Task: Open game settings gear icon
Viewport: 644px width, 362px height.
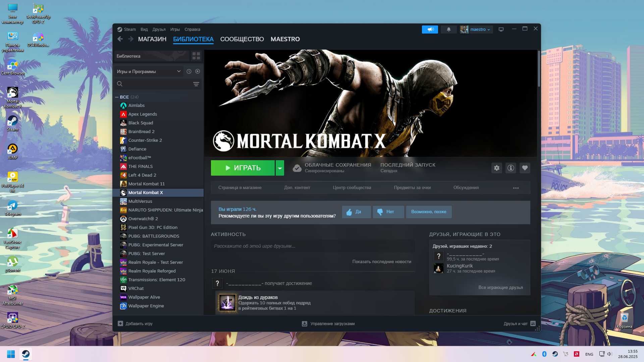Action: coord(496,168)
